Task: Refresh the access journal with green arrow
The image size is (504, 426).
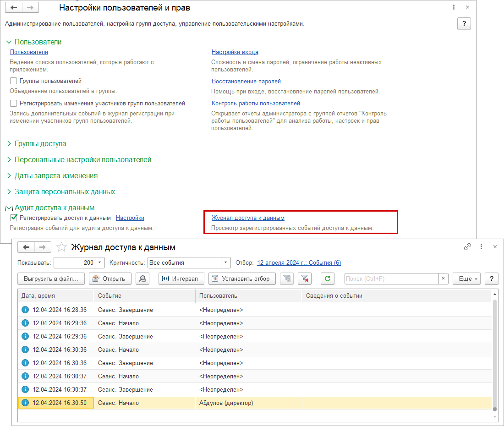Action: coord(328,279)
